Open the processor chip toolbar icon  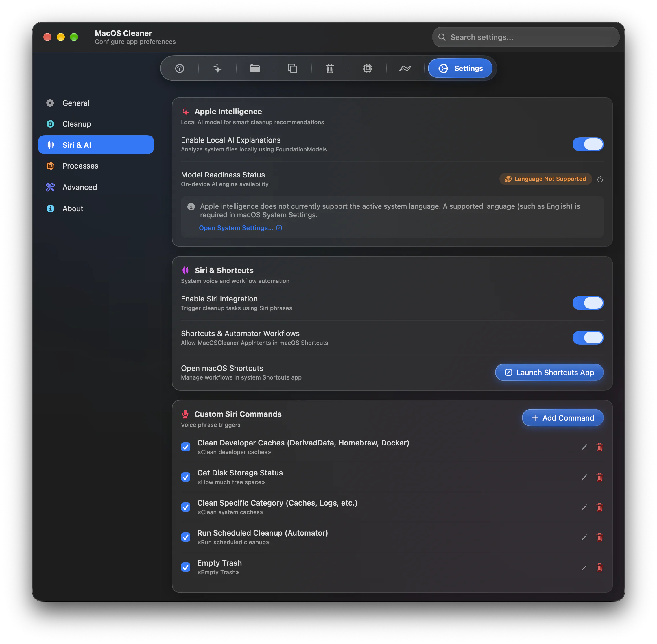[368, 69]
